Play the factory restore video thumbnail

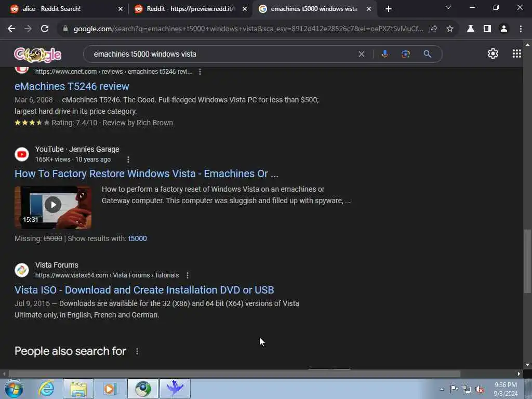[53, 207]
